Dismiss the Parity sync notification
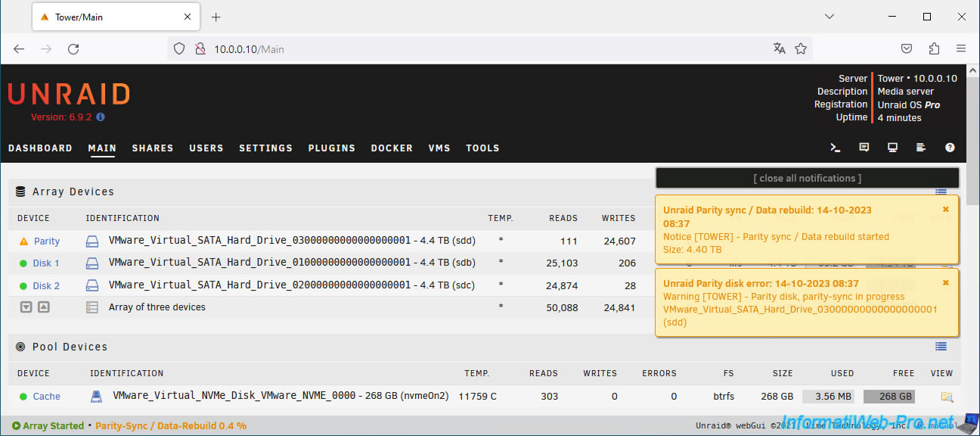The height and width of the screenshot is (436, 980). [945, 209]
